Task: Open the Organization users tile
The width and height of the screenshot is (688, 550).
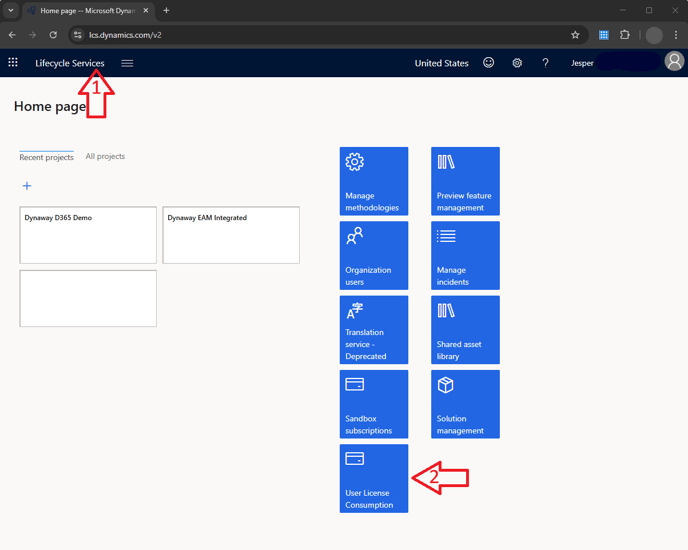Action: click(374, 255)
